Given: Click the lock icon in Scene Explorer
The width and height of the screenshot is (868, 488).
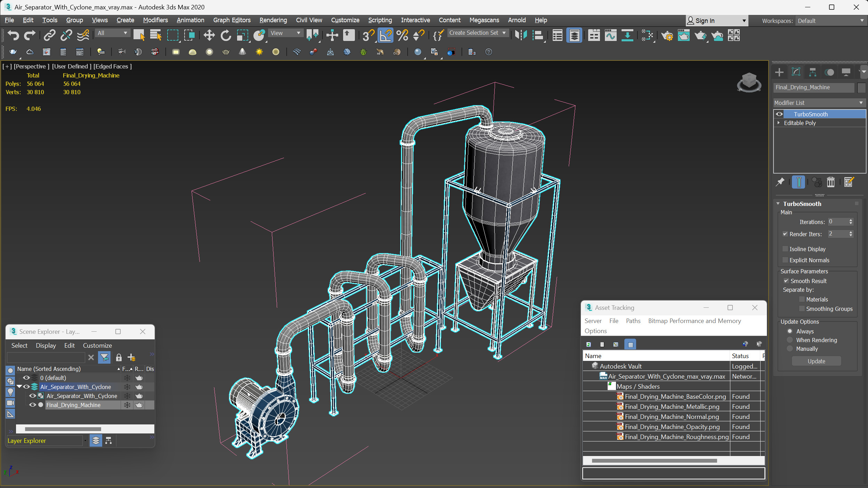Looking at the screenshot, I should 119,357.
